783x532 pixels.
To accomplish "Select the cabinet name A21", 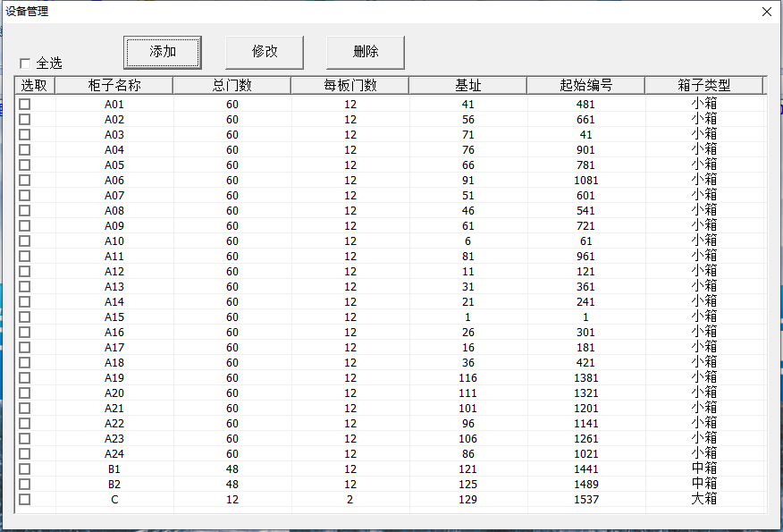I will pos(114,409).
